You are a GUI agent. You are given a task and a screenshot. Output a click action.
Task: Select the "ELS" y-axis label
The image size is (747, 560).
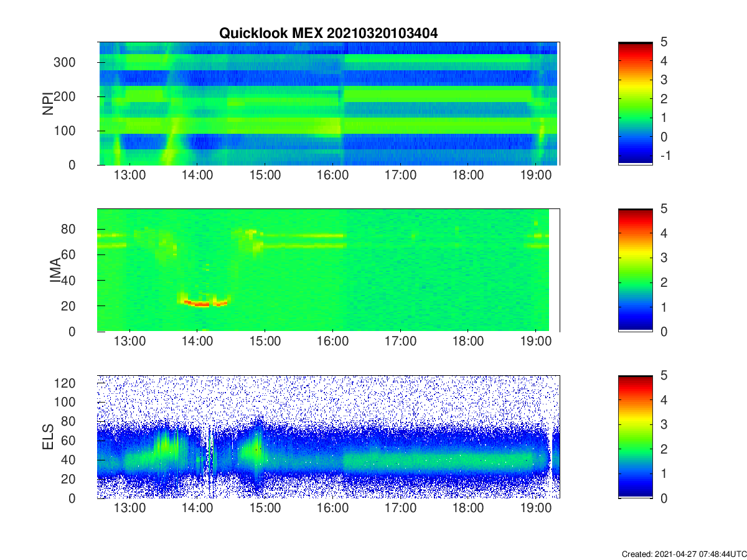(48, 437)
